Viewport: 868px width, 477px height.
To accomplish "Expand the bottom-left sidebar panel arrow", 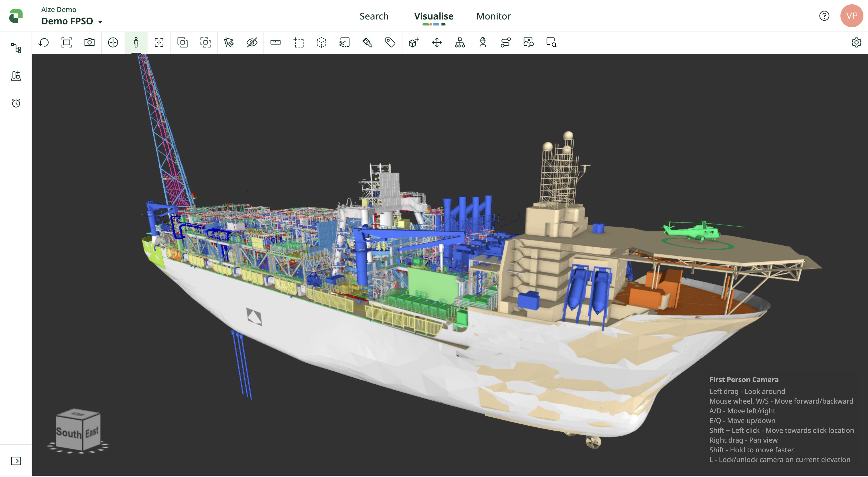I will pos(16,460).
